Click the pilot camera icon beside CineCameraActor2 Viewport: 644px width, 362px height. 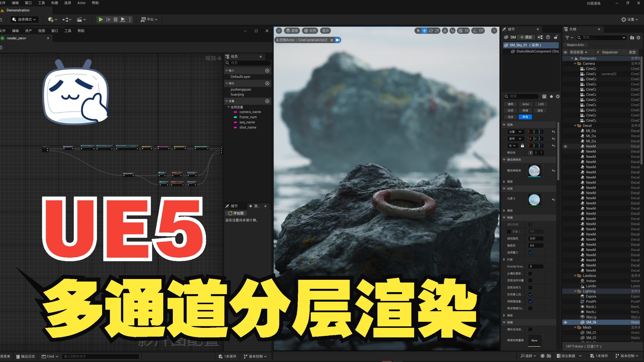pyautogui.click(x=338, y=40)
